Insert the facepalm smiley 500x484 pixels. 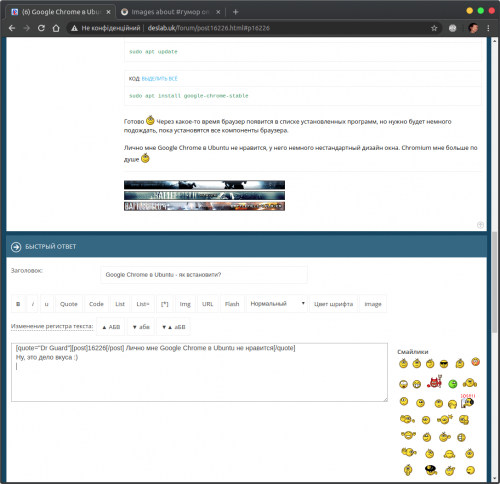[x=452, y=404]
